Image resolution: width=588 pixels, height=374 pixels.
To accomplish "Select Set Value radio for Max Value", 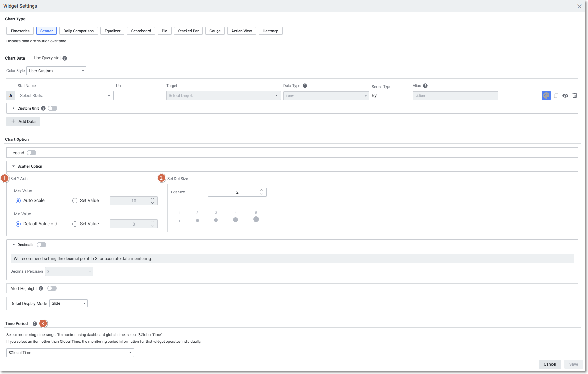I will click(75, 201).
